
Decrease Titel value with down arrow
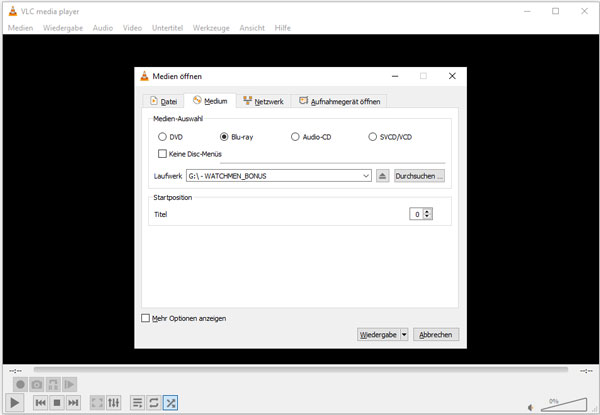pos(427,217)
